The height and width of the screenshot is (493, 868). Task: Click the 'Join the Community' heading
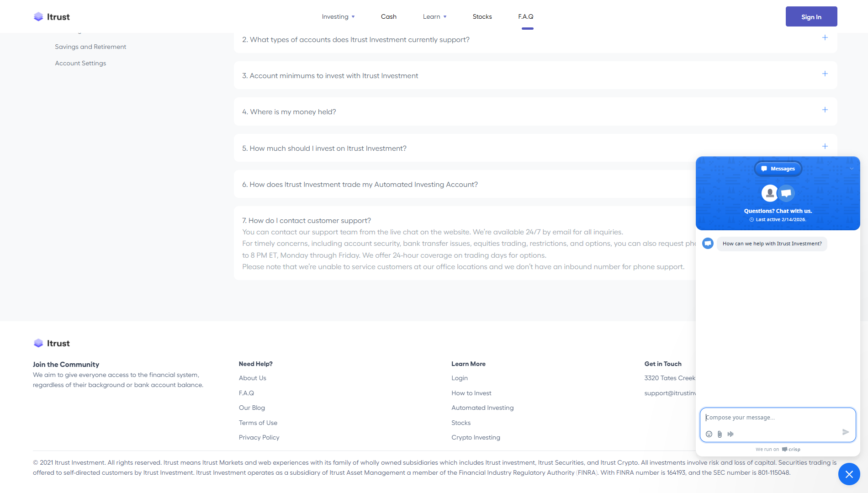tap(66, 364)
